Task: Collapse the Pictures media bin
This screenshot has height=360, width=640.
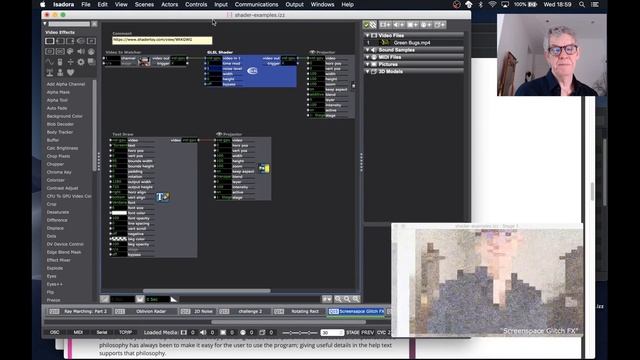Action: 367,64
